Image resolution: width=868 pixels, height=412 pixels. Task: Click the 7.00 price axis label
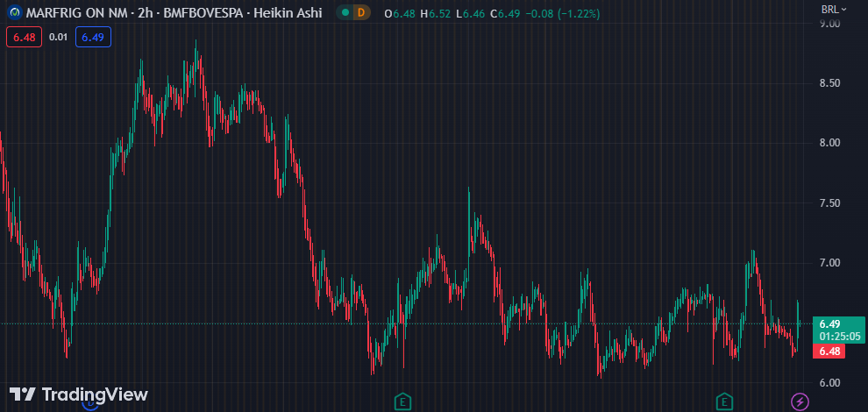pyautogui.click(x=829, y=262)
